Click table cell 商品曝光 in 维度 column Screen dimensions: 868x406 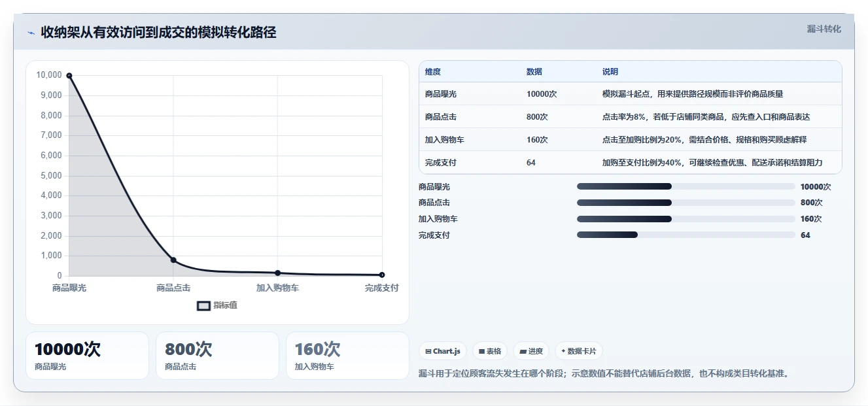click(441, 94)
